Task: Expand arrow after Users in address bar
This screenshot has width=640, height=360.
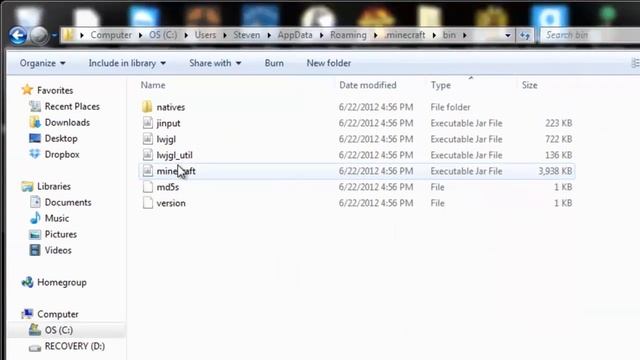Action: [x=224, y=36]
